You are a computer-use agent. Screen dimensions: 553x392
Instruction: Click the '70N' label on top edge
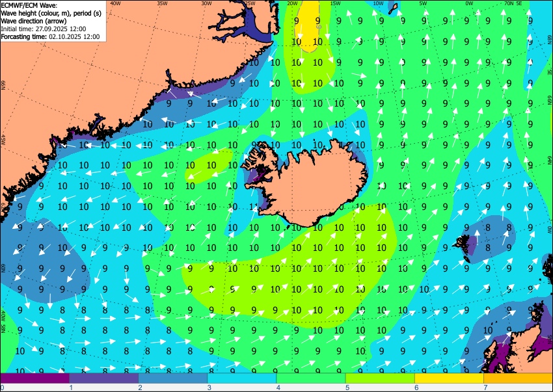point(509,3)
